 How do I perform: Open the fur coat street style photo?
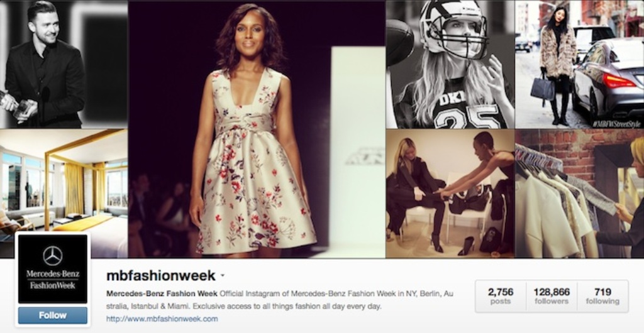579,64
